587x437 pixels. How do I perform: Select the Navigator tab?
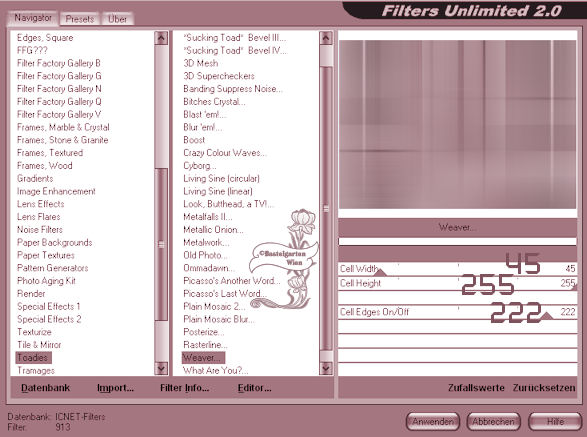pos(33,18)
